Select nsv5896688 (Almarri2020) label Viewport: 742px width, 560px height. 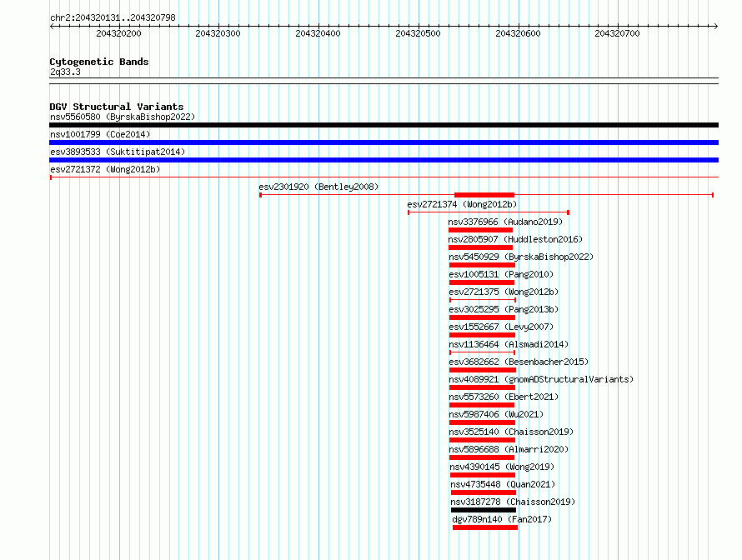point(509,449)
